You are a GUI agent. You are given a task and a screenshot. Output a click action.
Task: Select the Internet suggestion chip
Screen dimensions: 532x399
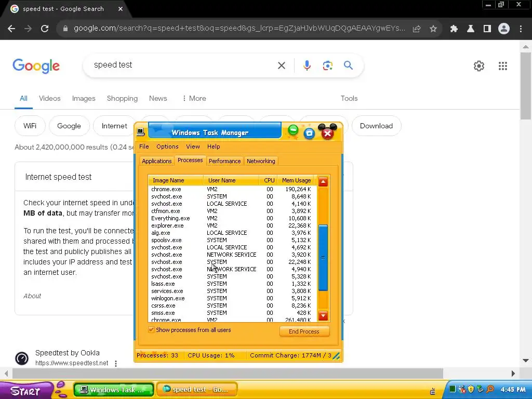click(114, 126)
